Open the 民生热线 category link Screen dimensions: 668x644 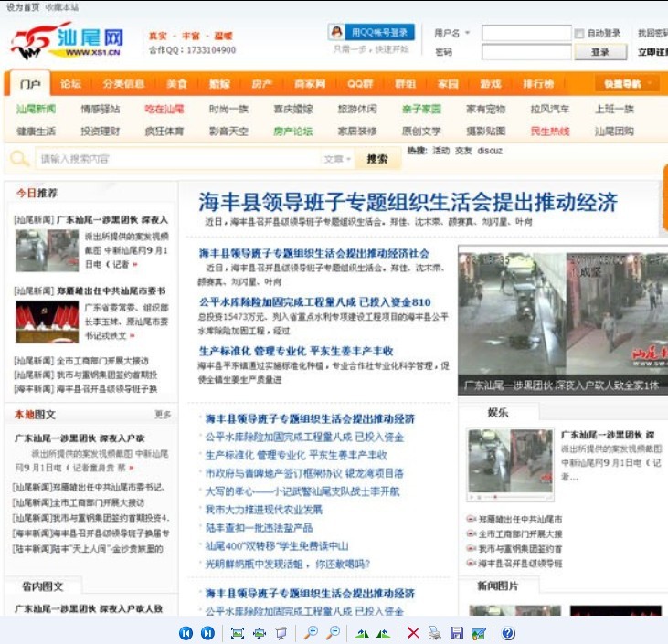click(x=550, y=132)
